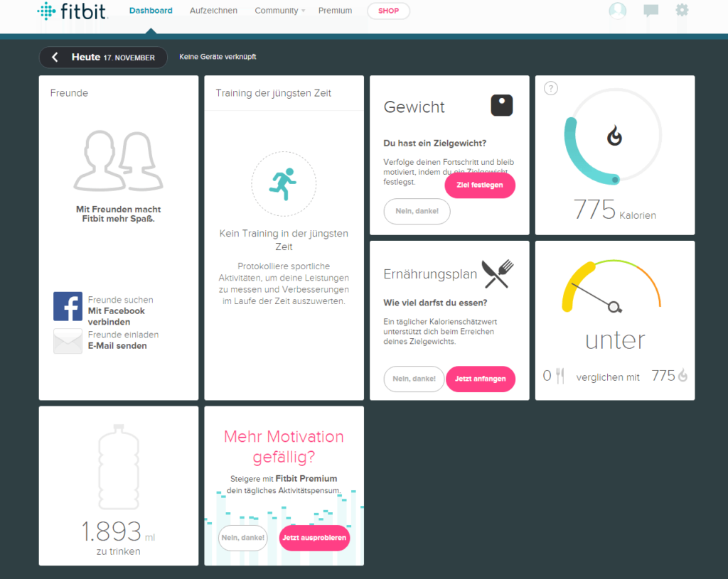Viewport: 728px width, 579px height.
Task: Click Nein, danke! in Ernährungsplan tile
Action: 414,379
